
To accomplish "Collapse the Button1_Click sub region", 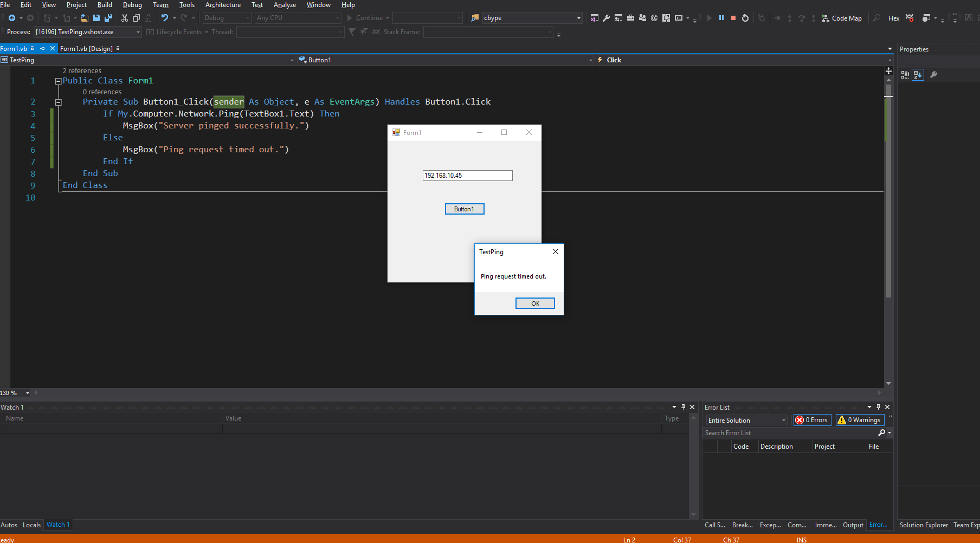I will click(58, 102).
